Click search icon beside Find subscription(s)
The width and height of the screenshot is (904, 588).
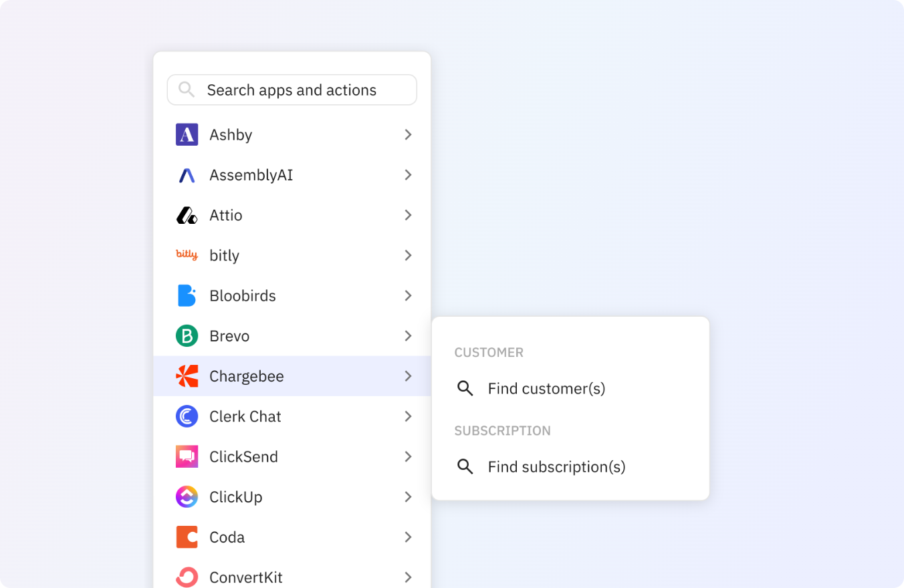pos(465,466)
